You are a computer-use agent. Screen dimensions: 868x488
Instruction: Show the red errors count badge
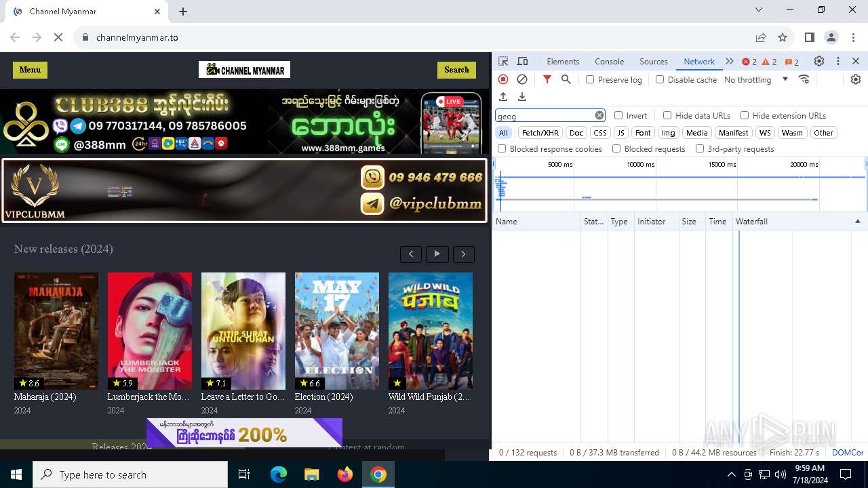tap(749, 62)
